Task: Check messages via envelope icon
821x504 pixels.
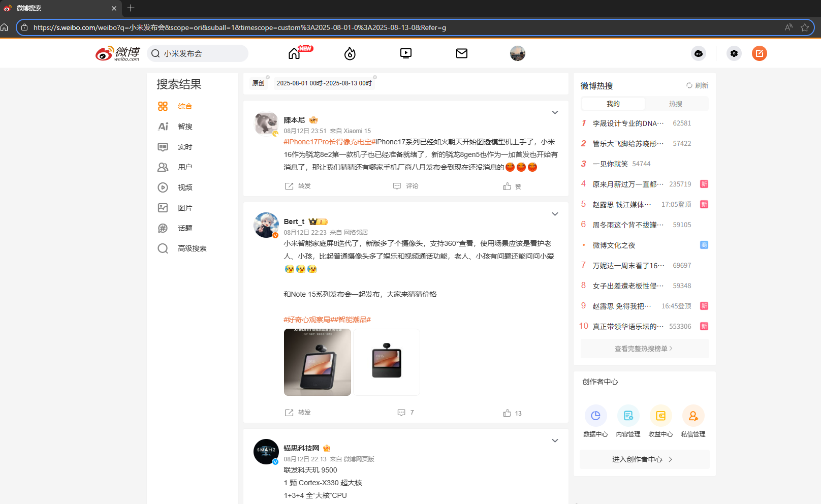Action: 461,53
